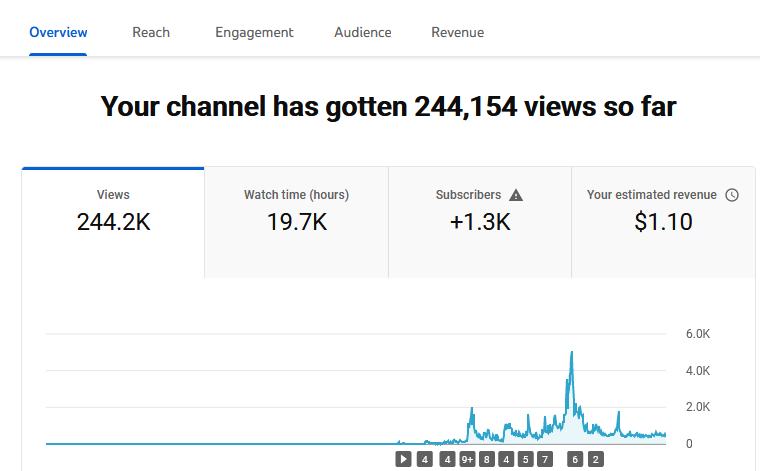Image resolution: width=760 pixels, height=471 pixels.
Task: Select the Overview tab
Action: pos(58,32)
